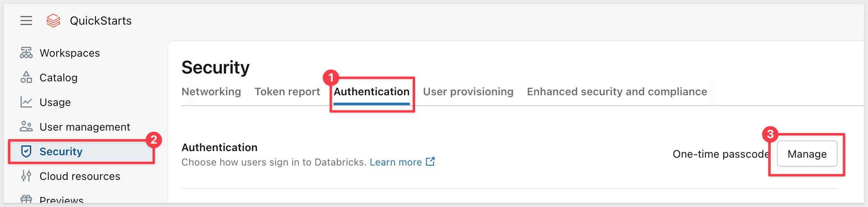This screenshot has width=868, height=207.
Task: Click the Usage chart icon
Action: click(x=26, y=102)
